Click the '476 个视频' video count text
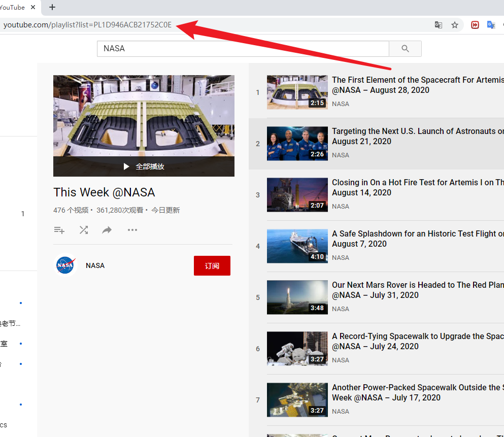Viewport: 504px width, 437px height. 71,210
